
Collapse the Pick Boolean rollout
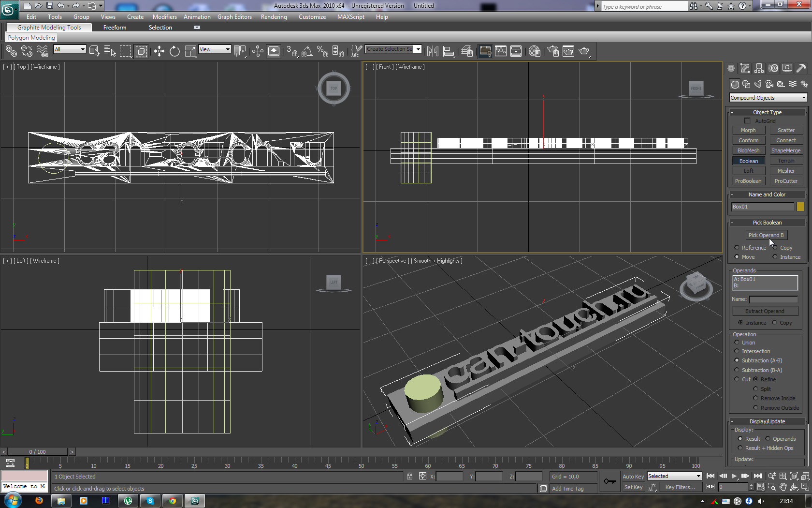pos(767,223)
